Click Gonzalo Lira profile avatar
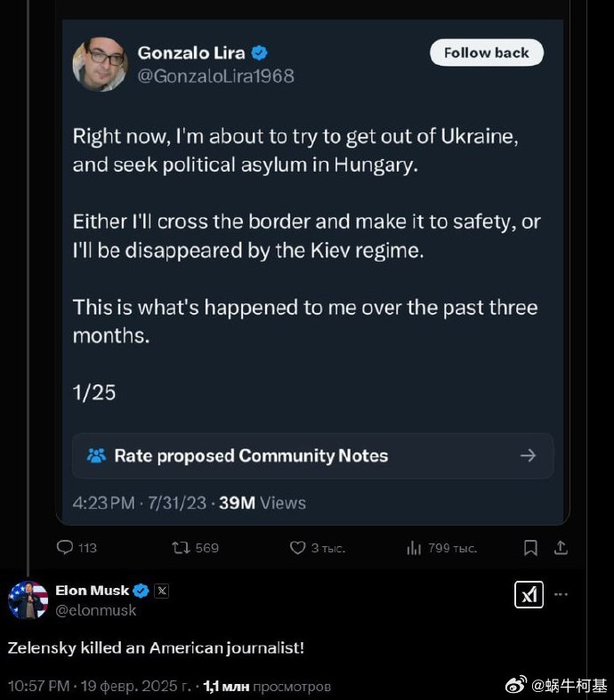Viewport: 614px width, 700px height. point(99,64)
